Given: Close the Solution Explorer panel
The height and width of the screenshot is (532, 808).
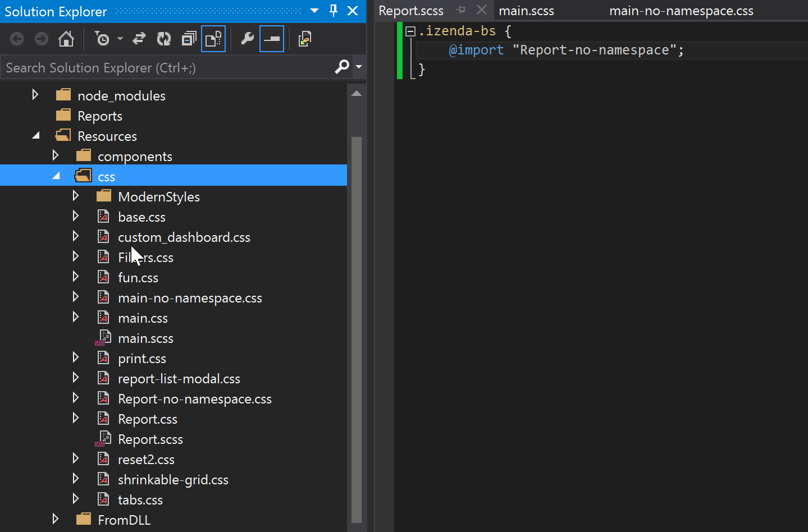Looking at the screenshot, I should coord(353,10).
